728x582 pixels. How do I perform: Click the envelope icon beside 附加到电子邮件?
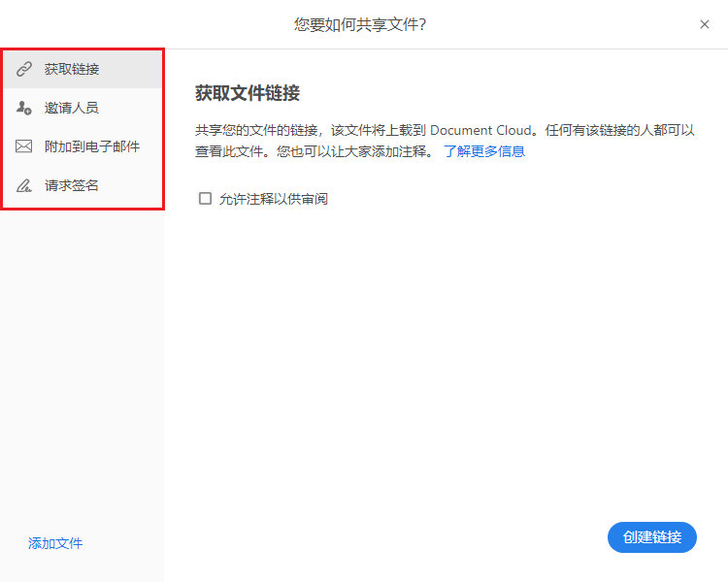click(23, 146)
